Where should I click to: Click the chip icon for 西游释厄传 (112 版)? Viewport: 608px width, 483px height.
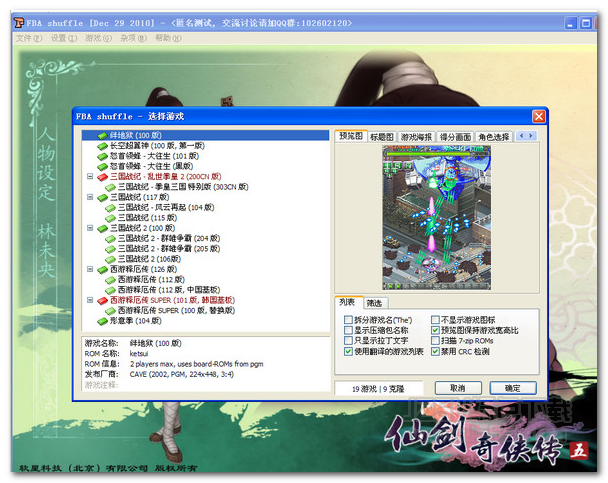pos(110,279)
